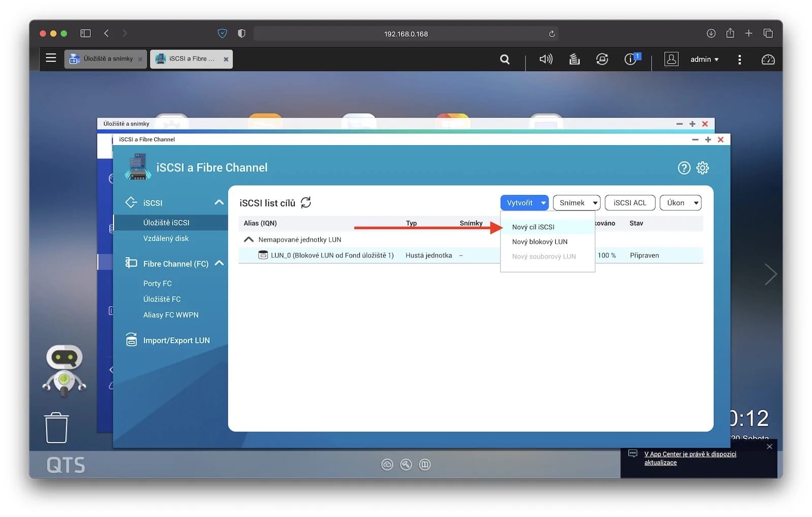Open event notifications info icon

631,59
